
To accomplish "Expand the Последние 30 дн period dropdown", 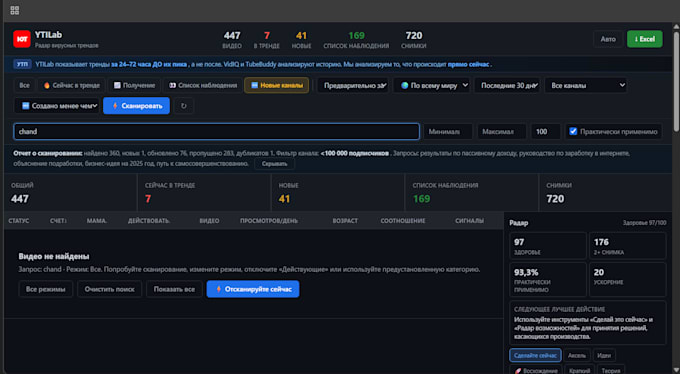I will 507,85.
